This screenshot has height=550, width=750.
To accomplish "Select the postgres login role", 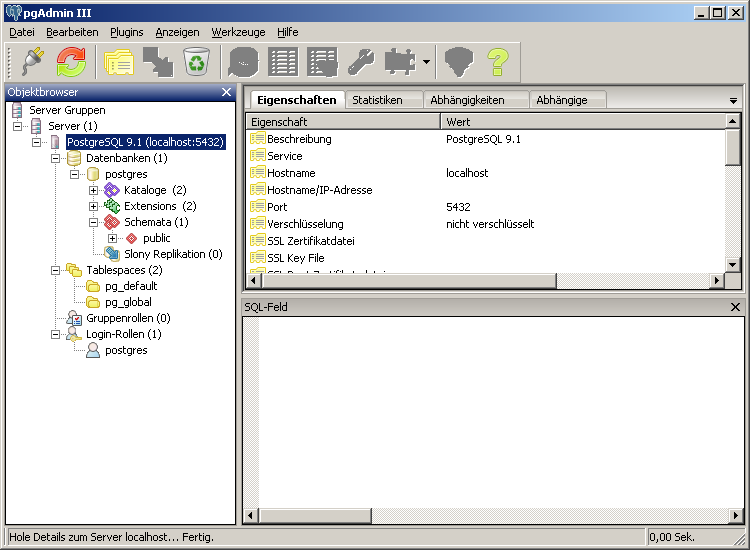I will 126,350.
